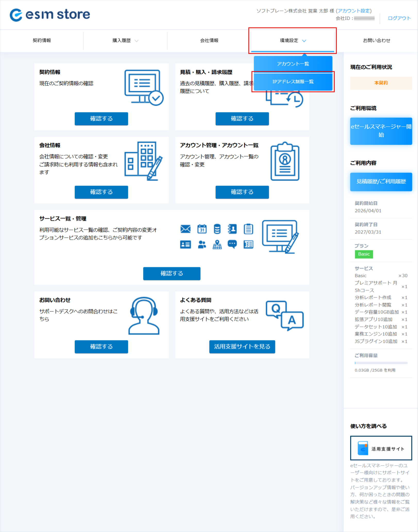
Task: Click the company building with pencil icon
Action: tap(143, 161)
